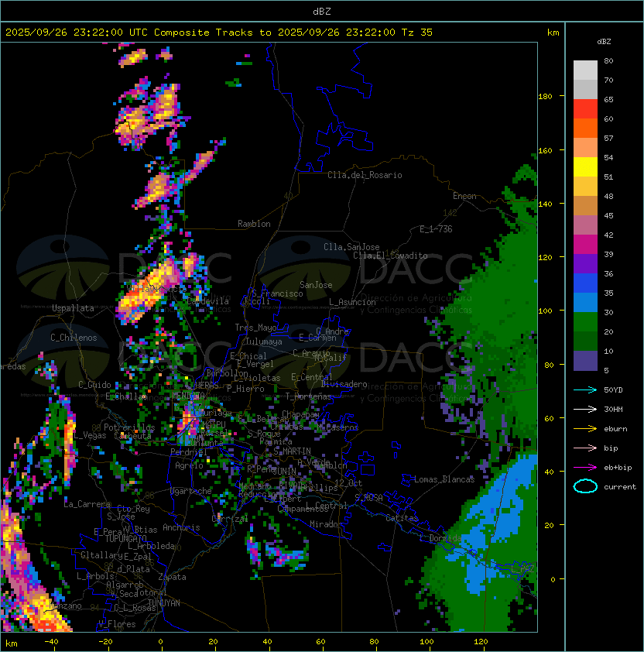Select the bright green legend swatch
644x652 pixels.
click(585, 321)
